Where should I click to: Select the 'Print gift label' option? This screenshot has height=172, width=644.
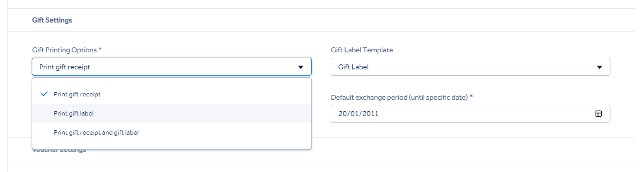tap(172, 113)
